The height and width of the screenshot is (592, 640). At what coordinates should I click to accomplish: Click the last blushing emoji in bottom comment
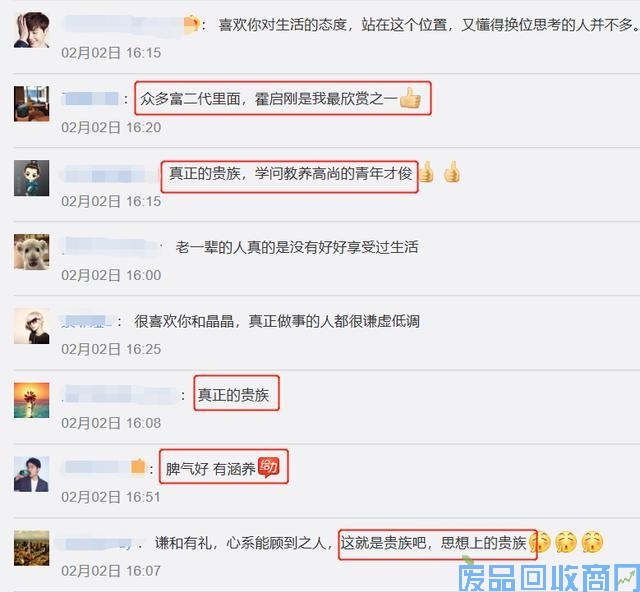click(x=592, y=542)
